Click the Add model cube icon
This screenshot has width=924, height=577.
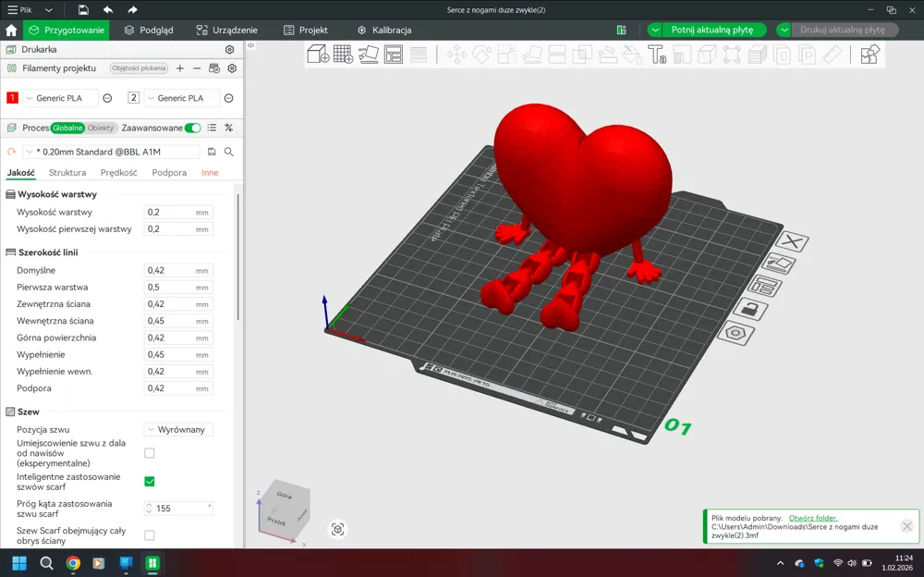click(318, 55)
